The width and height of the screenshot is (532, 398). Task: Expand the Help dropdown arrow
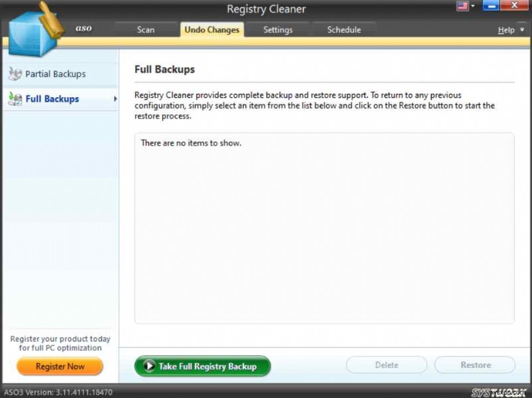tap(522, 30)
